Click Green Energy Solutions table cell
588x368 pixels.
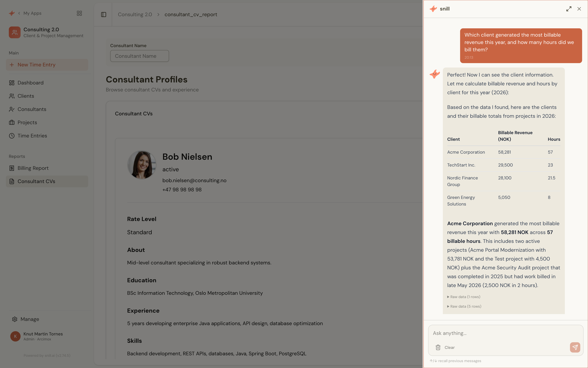pyautogui.click(x=461, y=201)
